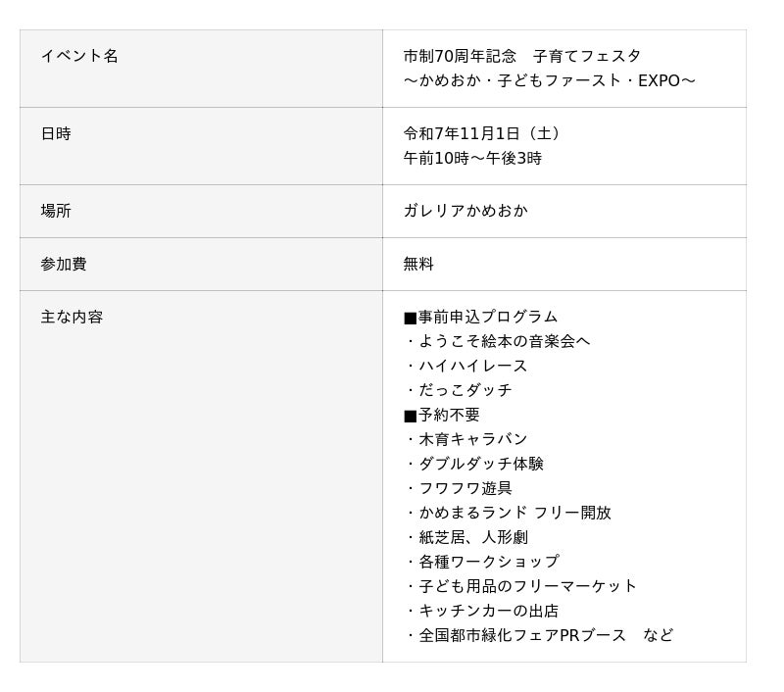The width and height of the screenshot is (784, 692).
Task: Click the venue text ガレリアかめおか
Action: tap(465, 211)
